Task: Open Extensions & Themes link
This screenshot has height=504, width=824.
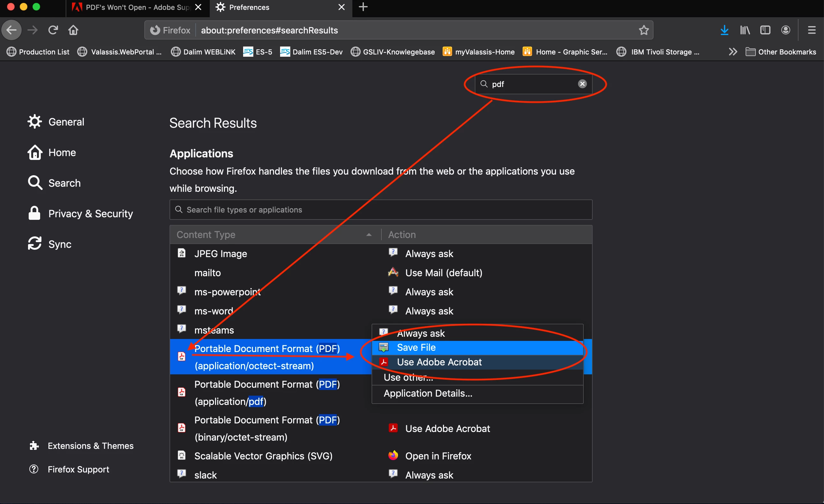Action: click(90, 445)
